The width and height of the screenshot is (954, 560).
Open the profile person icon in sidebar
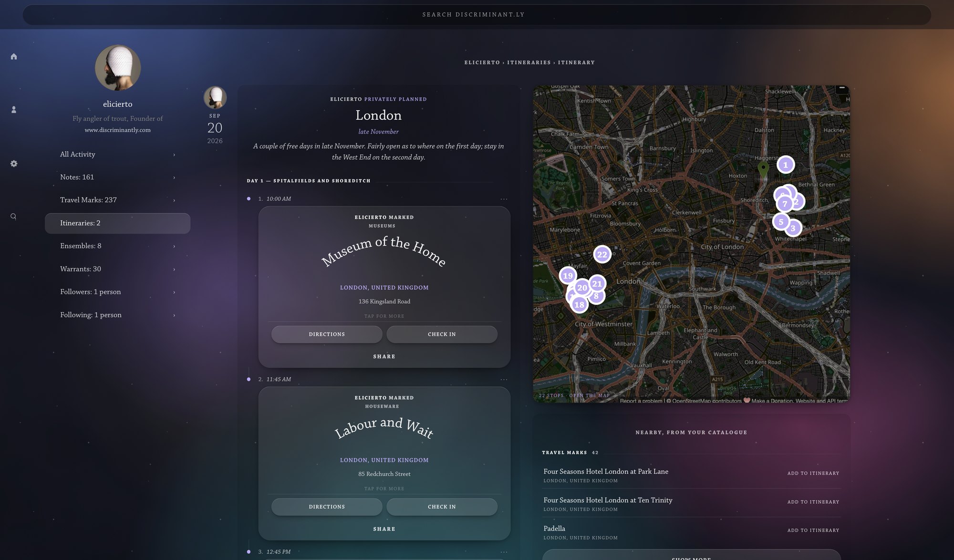14,110
